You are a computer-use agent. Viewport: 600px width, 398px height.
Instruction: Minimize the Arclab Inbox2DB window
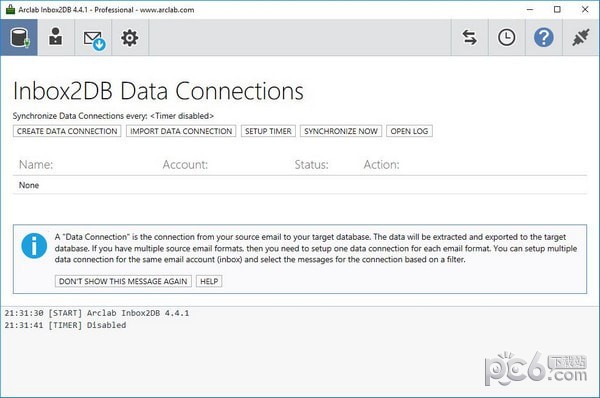tap(530, 10)
